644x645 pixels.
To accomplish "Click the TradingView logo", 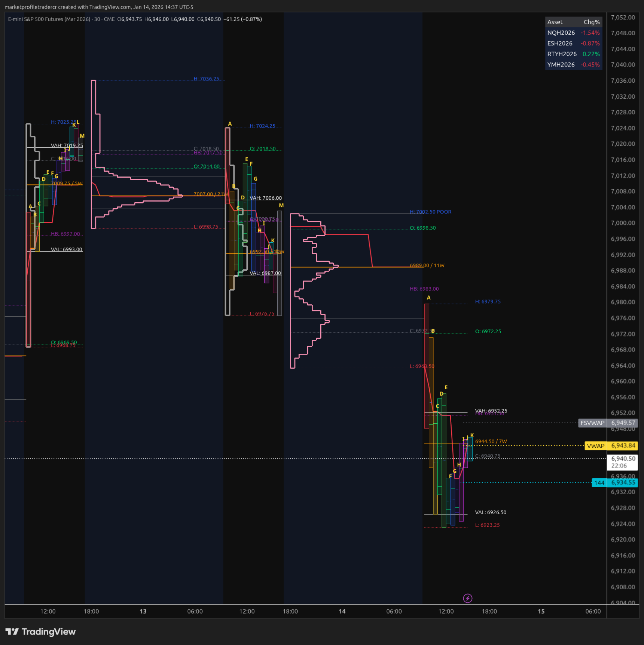I will coord(40,632).
